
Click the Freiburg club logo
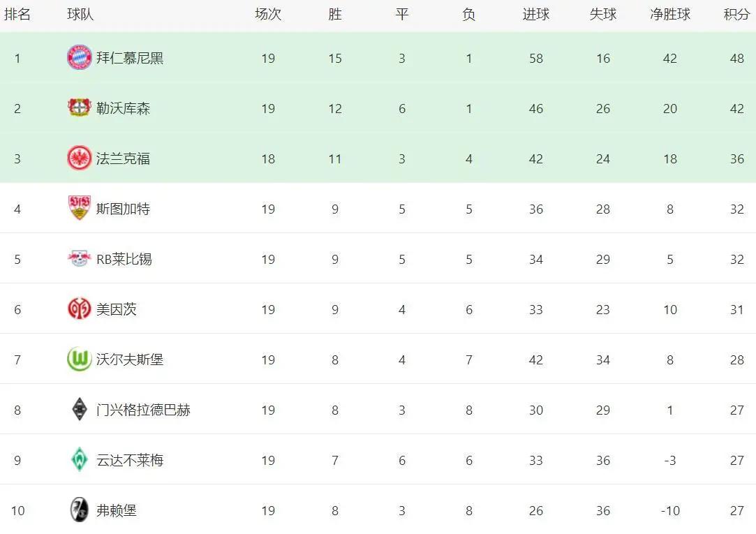80,510
